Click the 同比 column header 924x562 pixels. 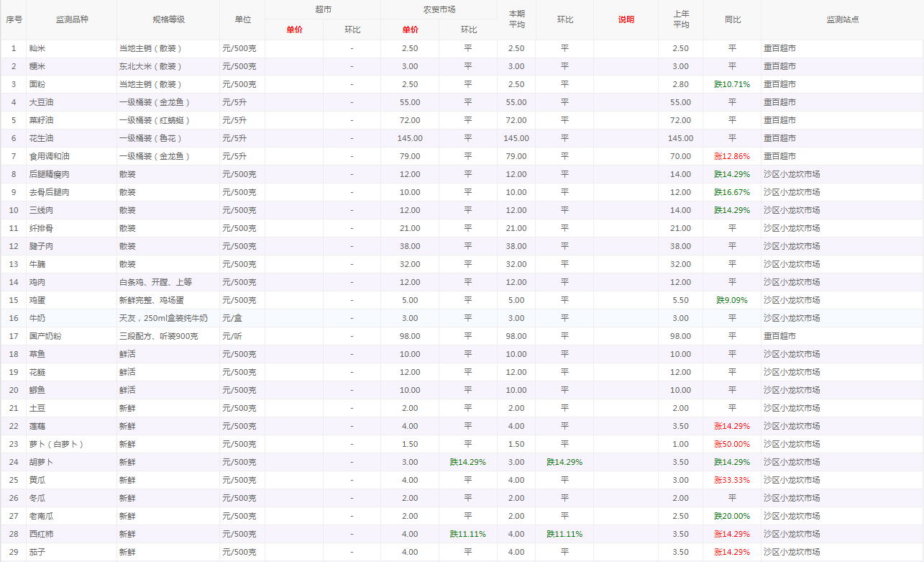pyautogui.click(x=732, y=19)
